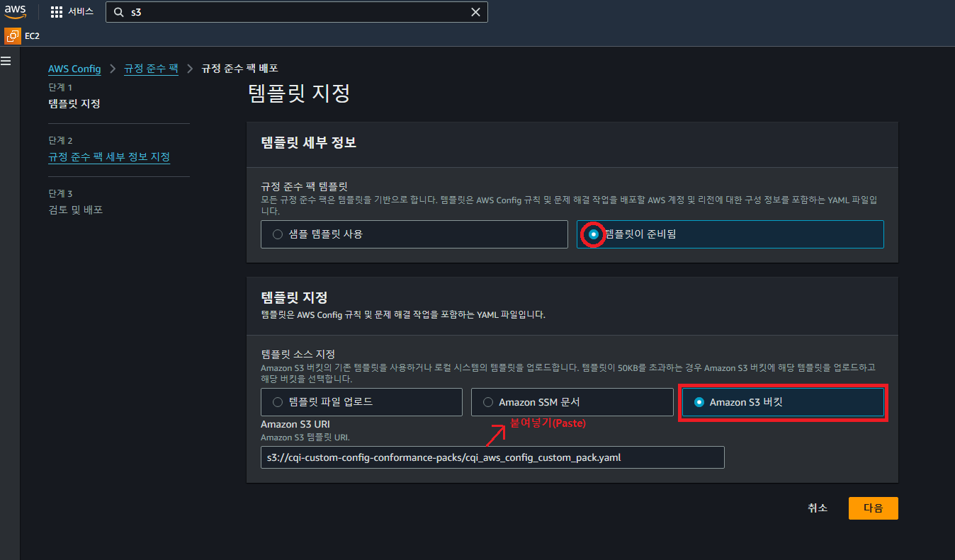
Task: Select the 샘플 템플릿 사용 radio button
Action: [x=277, y=234]
